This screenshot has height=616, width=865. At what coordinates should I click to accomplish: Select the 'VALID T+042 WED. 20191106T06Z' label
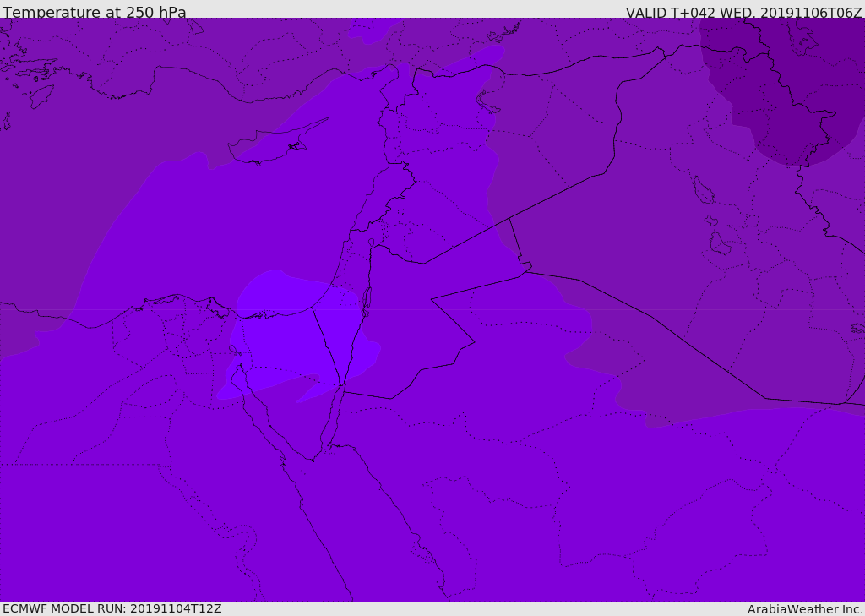(743, 12)
